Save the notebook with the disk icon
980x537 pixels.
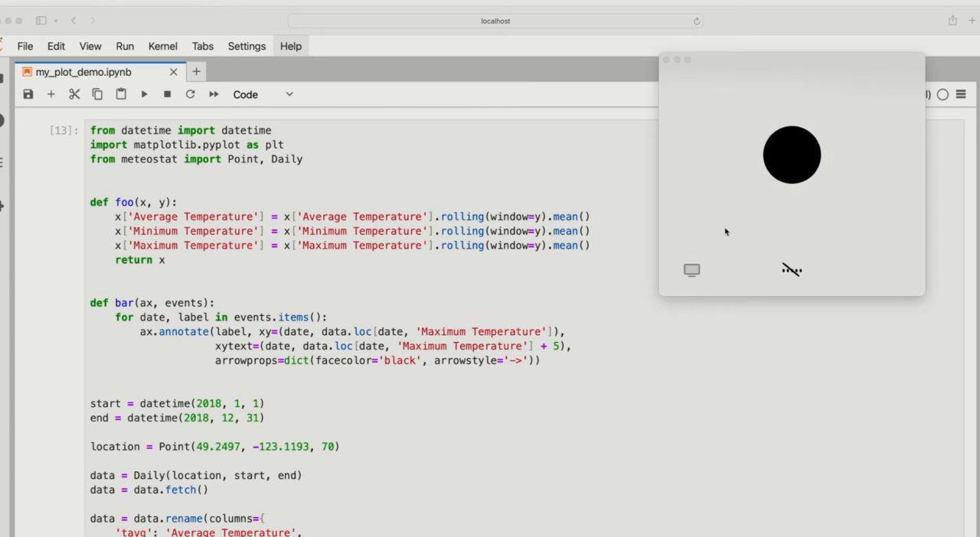point(28,94)
